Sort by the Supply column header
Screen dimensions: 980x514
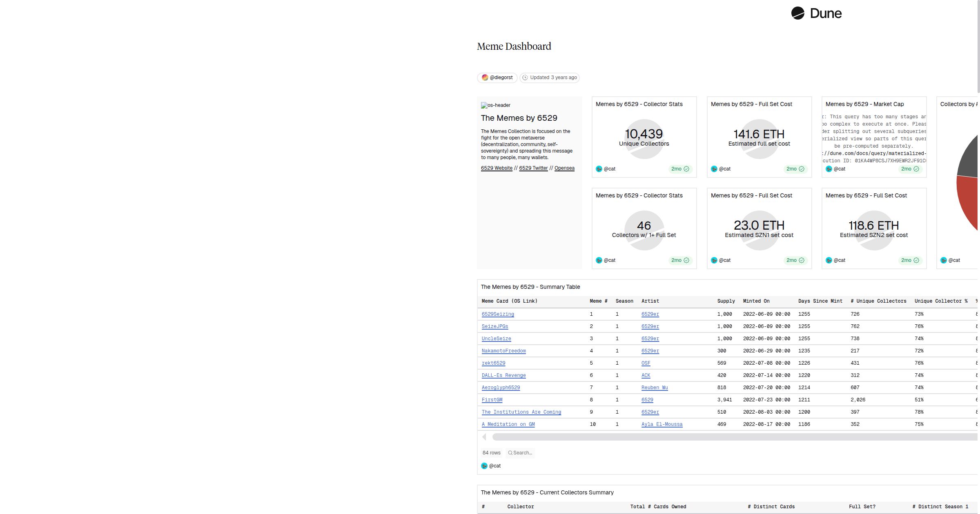coord(726,301)
